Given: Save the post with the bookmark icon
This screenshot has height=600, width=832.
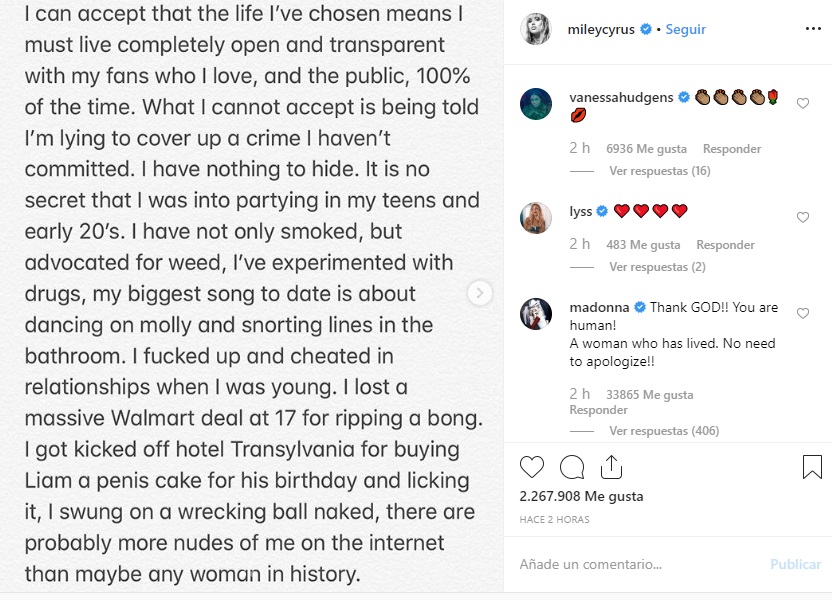Looking at the screenshot, I should [x=812, y=465].
